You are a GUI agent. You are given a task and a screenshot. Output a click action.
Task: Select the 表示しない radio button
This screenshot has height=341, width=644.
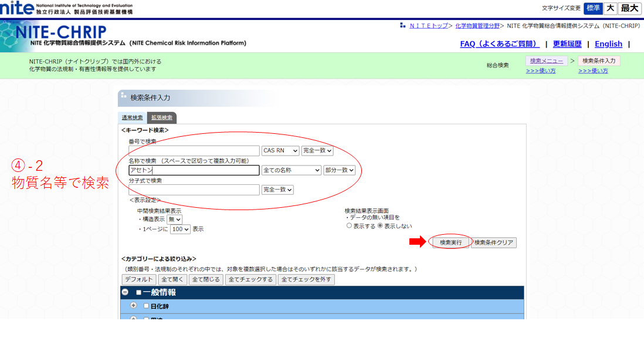point(380,225)
